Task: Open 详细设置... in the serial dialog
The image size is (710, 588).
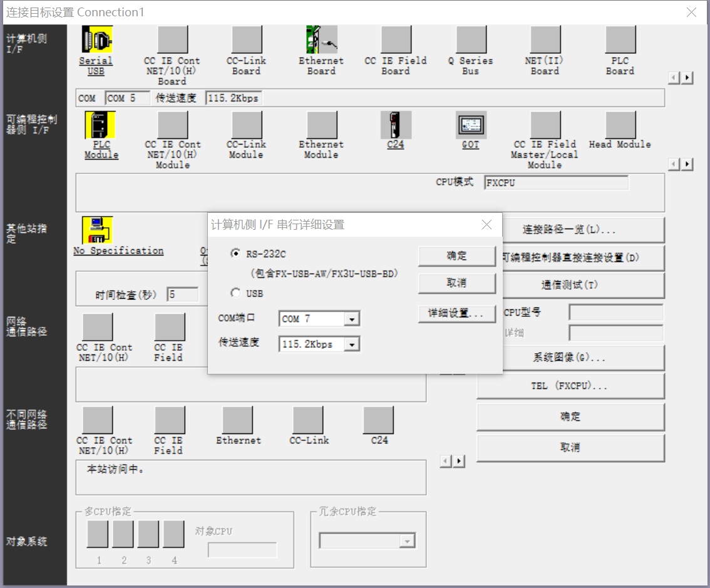Action: click(x=456, y=313)
